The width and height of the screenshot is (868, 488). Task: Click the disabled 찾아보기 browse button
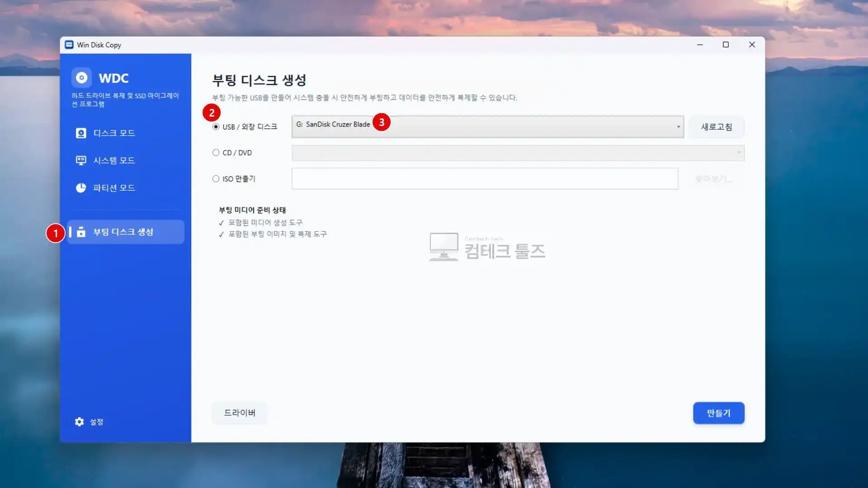pos(714,179)
